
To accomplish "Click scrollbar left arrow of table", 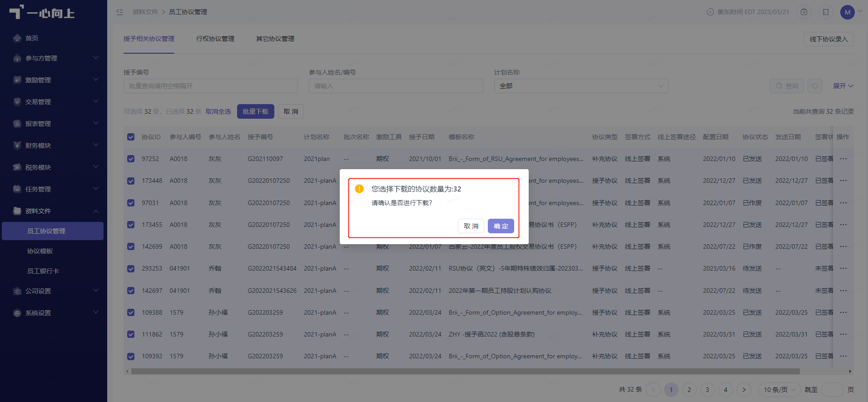I will [x=127, y=372].
